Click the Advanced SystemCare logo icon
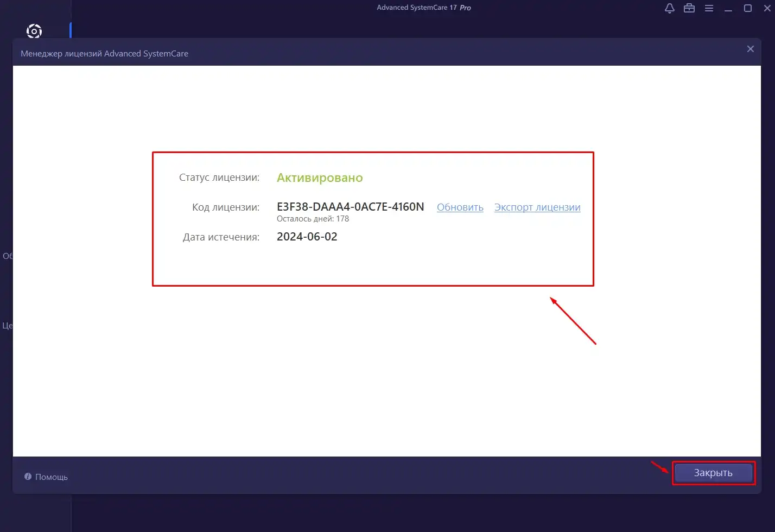Image resolution: width=775 pixels, height=532 pixels. (34, 31)
